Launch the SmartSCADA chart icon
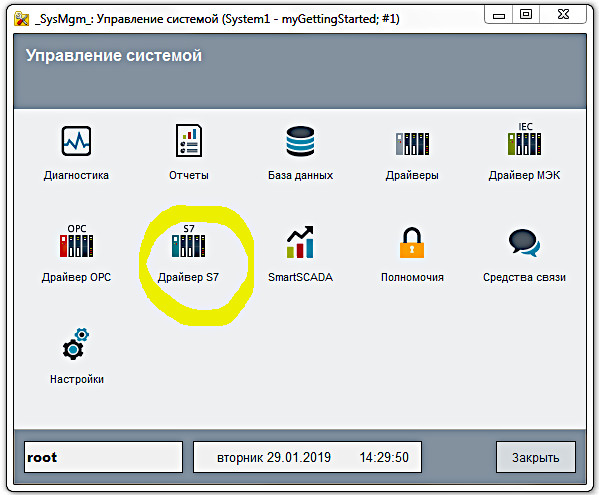 [300, 242]
